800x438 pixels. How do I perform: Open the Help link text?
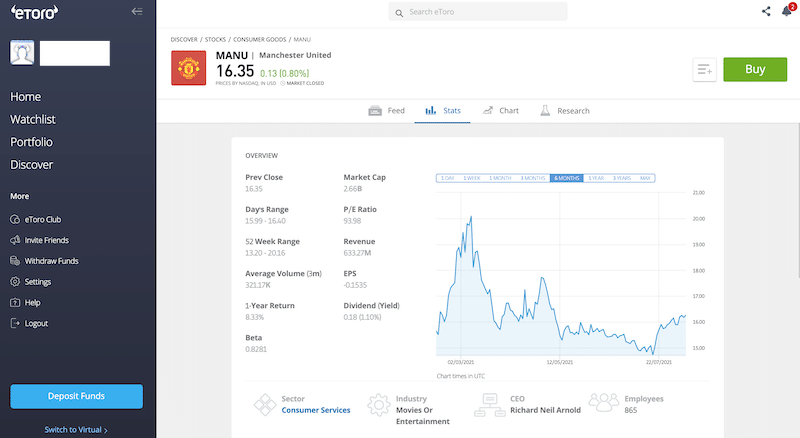(x=33, y=303)
